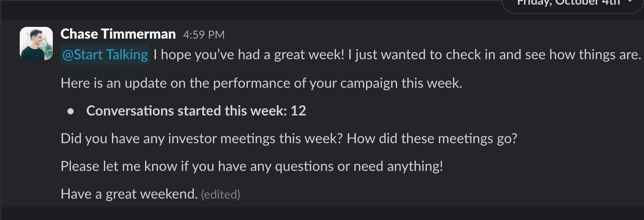Viewport: 644px width, 220px height.
Task: Click the 'Did you have any investor meetings' line
Action: pyautogui.click(x=289, y=139)
